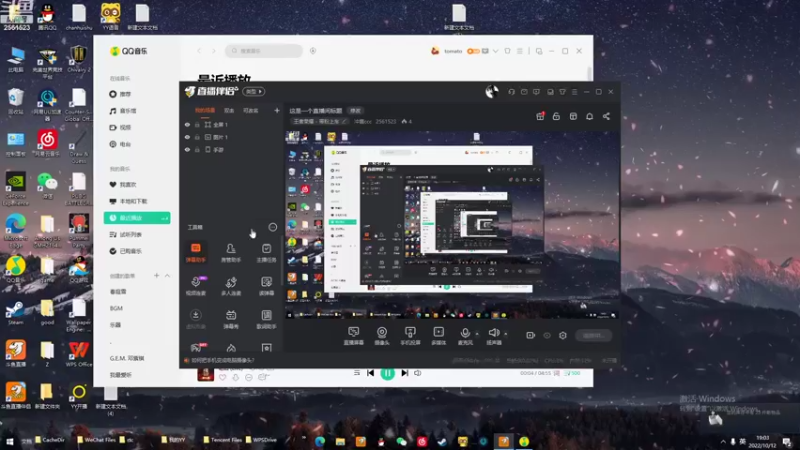
Task: Open the streaming app settings gear
Action: [x=563, y=335]
